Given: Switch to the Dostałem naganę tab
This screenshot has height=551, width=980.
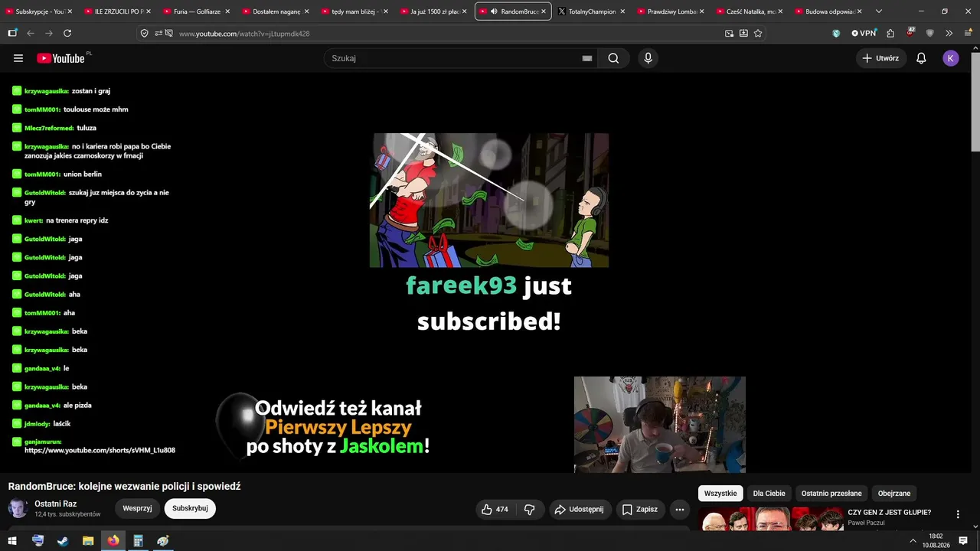Looking at the screenshot, I should pyautogui.click(x=275, y=11).
